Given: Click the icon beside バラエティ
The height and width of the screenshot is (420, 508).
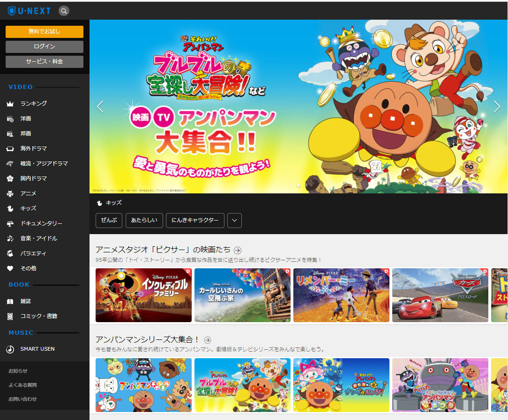Looking at the screenshot, I should (x=10, y=253).
